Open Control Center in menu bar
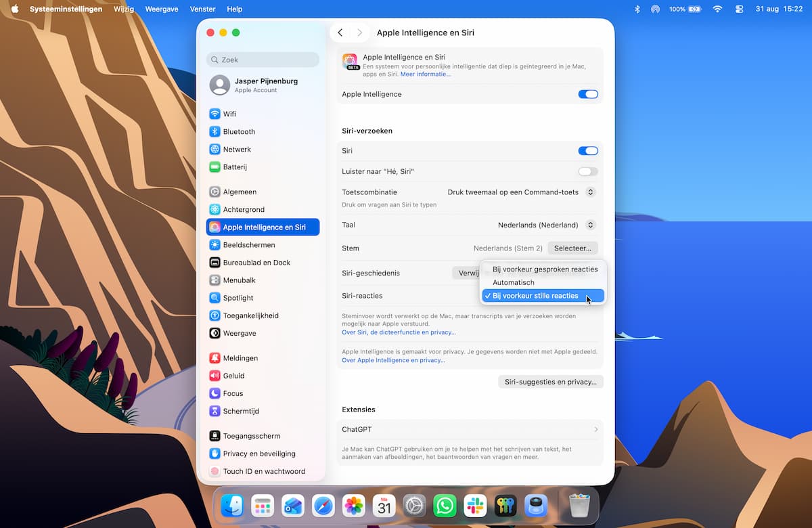The width and height of the screenshot is (812, 528). click(x=739, y=9)
